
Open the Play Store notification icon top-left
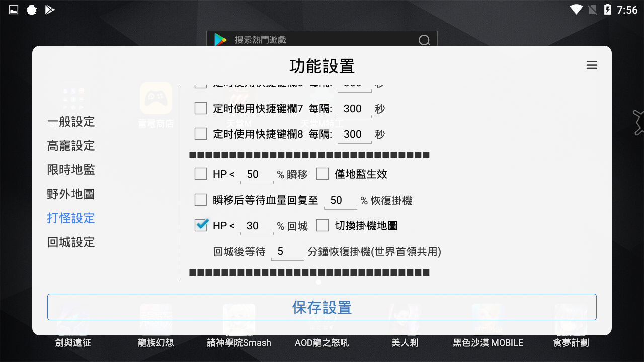point(50,9)
